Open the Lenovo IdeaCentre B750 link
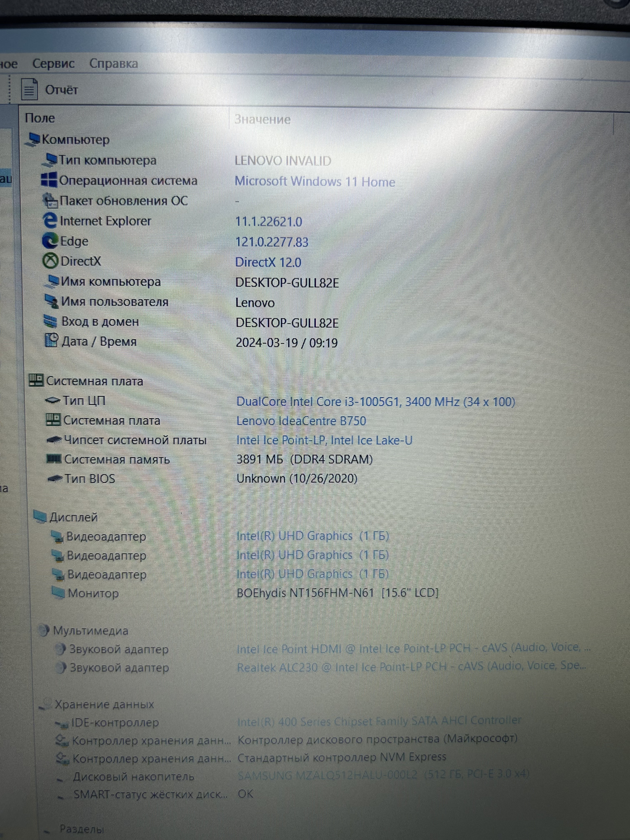 tap(301, 420)
